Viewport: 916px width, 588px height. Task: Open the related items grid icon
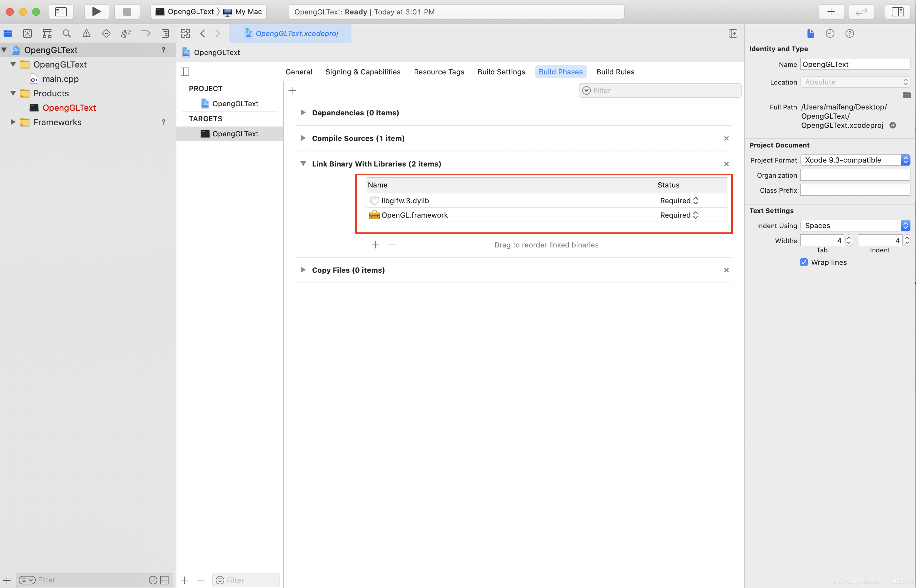[186, 34]
